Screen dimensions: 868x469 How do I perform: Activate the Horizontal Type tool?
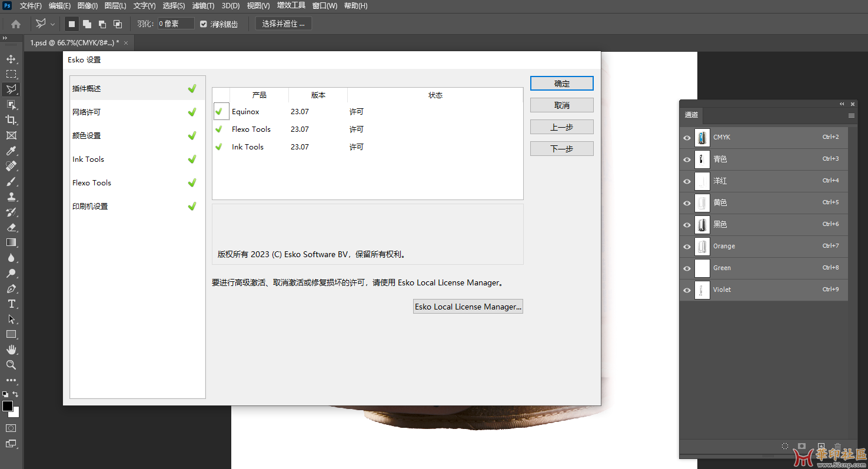11,304
